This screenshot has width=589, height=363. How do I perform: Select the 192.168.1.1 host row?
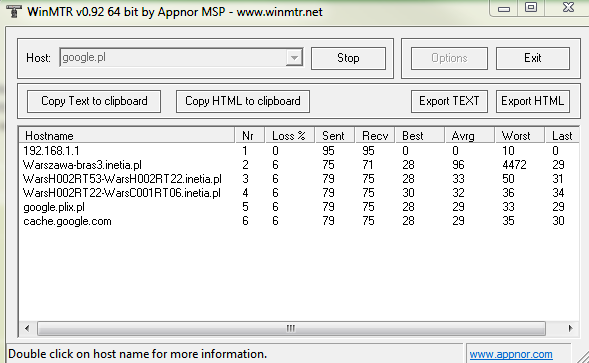(x=299, y=151)
